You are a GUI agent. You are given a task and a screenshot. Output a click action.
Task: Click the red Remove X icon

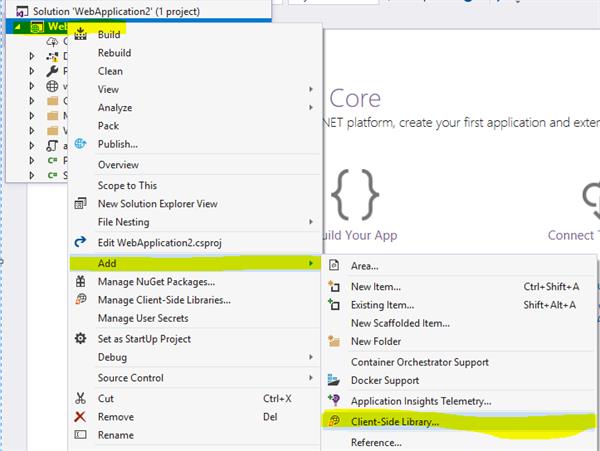(x=81, y=416)
